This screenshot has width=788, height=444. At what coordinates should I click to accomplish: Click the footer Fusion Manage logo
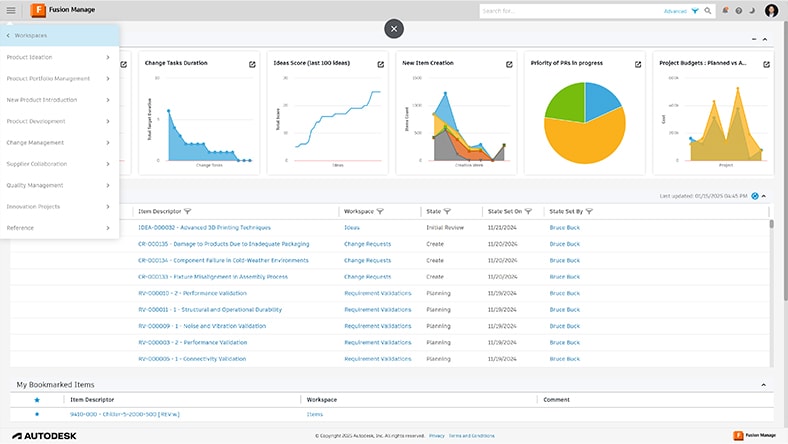pos(754,435)
